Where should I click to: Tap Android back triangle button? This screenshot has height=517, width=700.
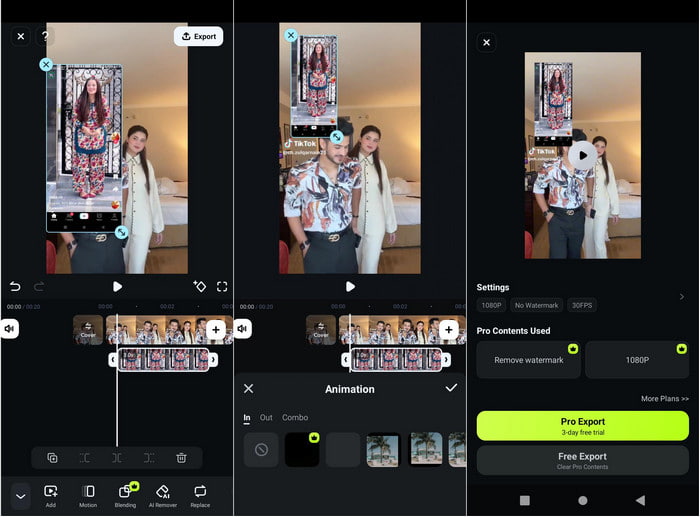pyautogui.click(x=640, y=500)
